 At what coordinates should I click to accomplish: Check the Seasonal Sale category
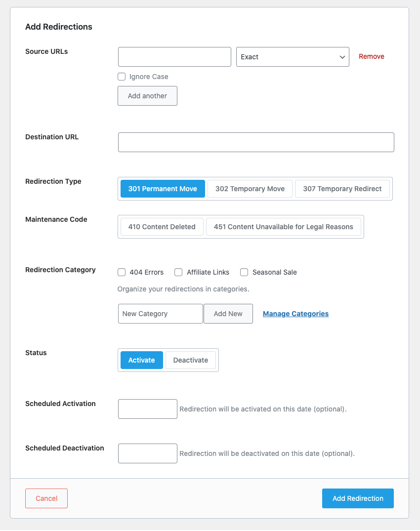244,272
